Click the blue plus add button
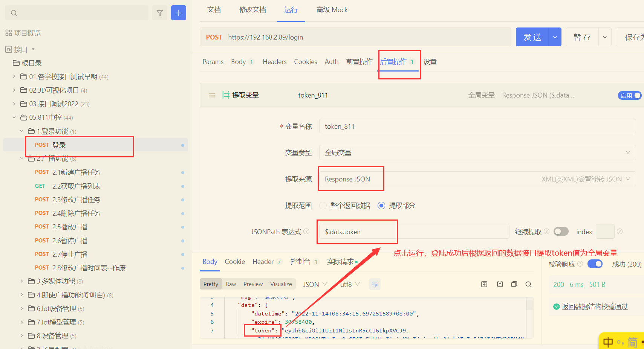The height and width of the screenshot is (349, 644). 179,13
